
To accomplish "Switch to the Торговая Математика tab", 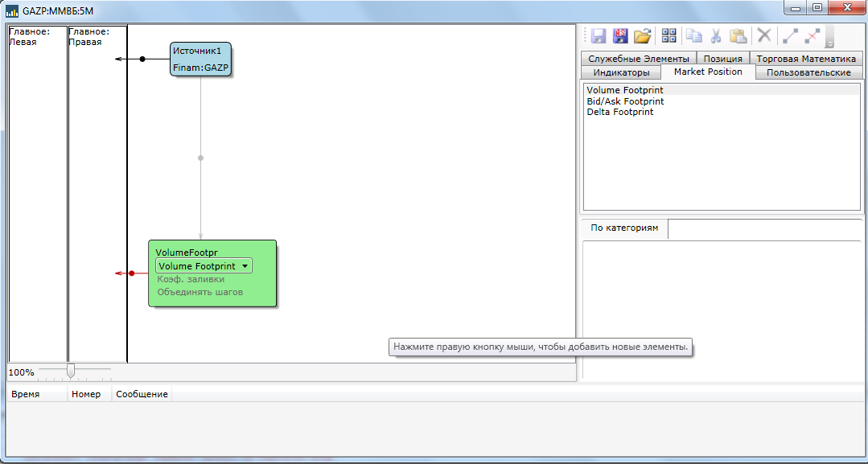I will [x=806, y=58].
